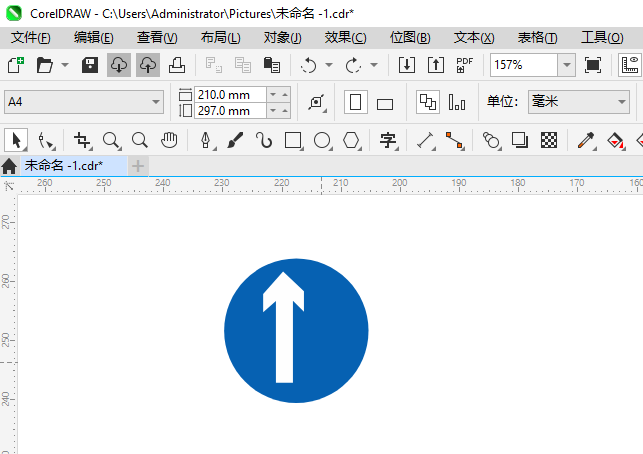This screenshot has height=454, width=643.
Task: Increase page width with up stepper
Action: pos(285,95)
